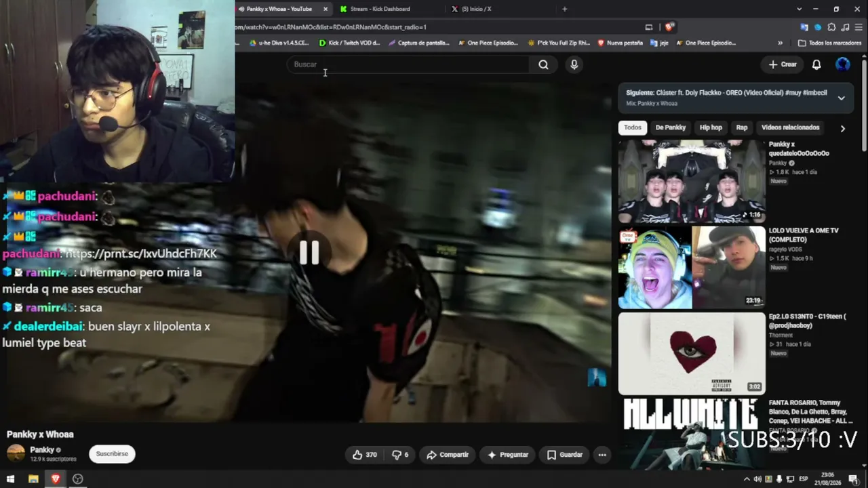This screenshot has width=868, height=488.
Task: Start voice search with the microphone icon
Action: click(x=574, y=64)
